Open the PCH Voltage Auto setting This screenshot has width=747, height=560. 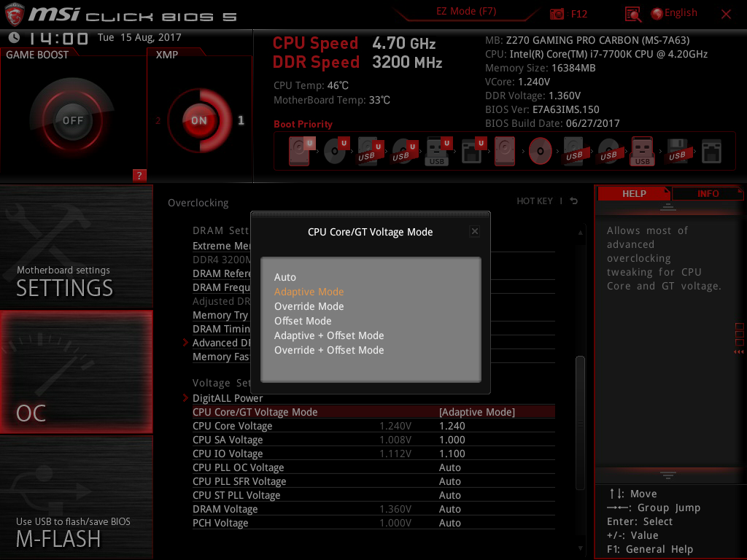[x=373, y=523]
